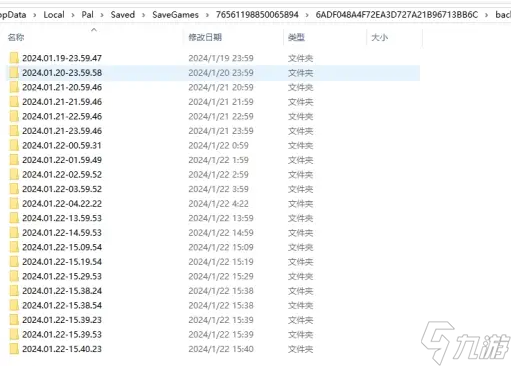This screenshot has width=511, height=366.
Task: Click folder icon for 2024.01.21-23.59.46
Action: (14, 131)
